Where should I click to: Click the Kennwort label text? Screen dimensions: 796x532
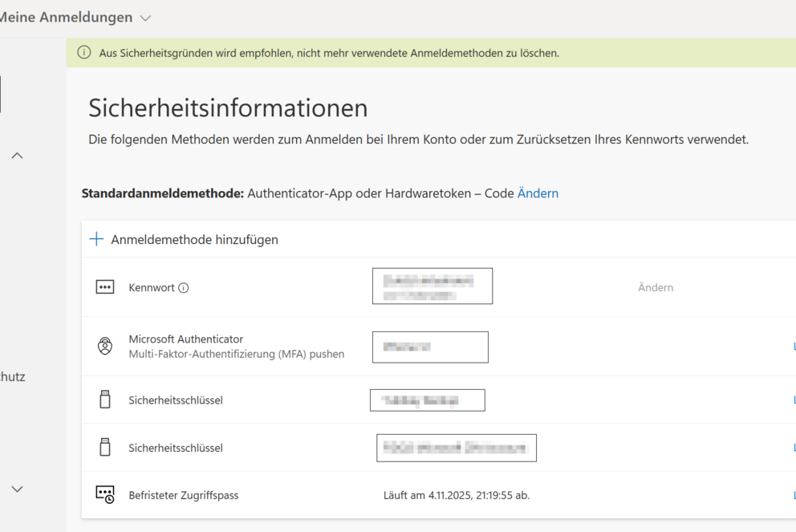[152, 287]
